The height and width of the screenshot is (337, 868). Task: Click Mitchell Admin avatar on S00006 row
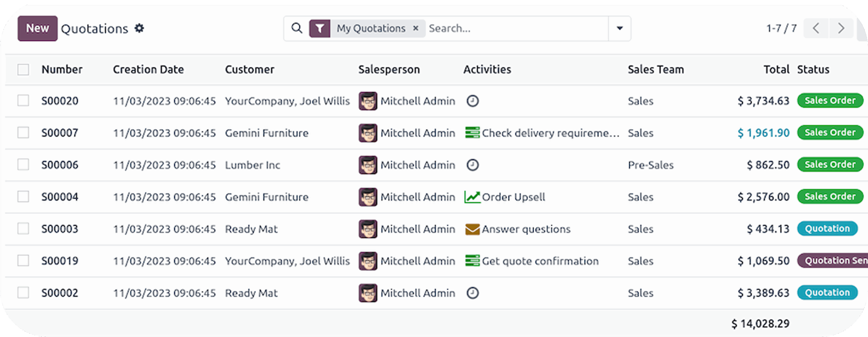(x=368, y=165)
